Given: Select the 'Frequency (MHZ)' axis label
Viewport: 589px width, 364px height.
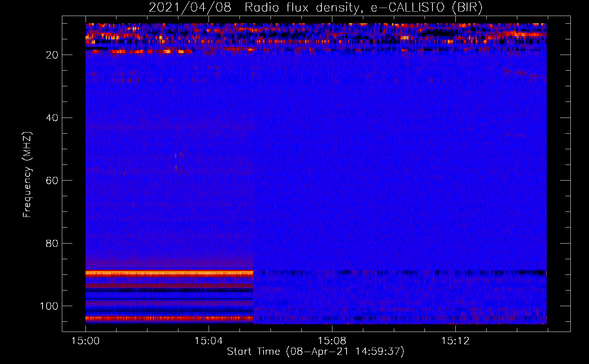Looking at the screenshot, I should pos(27,175).
